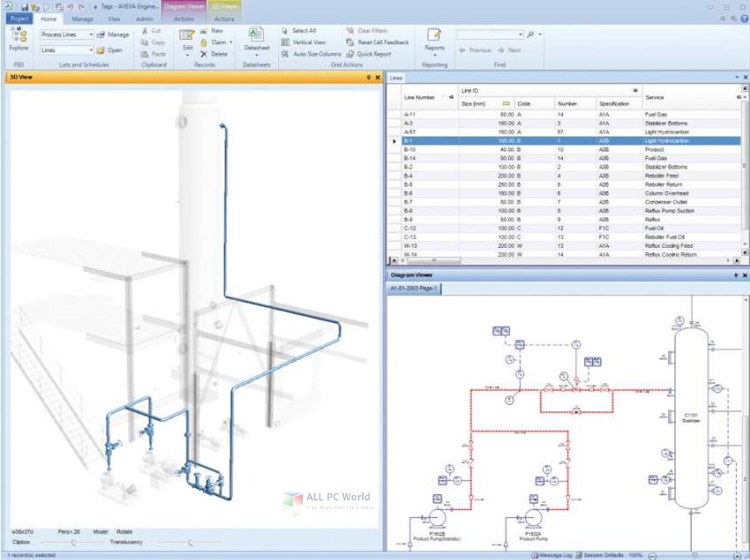Open the Lines list dropdown
The image size is (750, 560).
(x=91, y=50)
